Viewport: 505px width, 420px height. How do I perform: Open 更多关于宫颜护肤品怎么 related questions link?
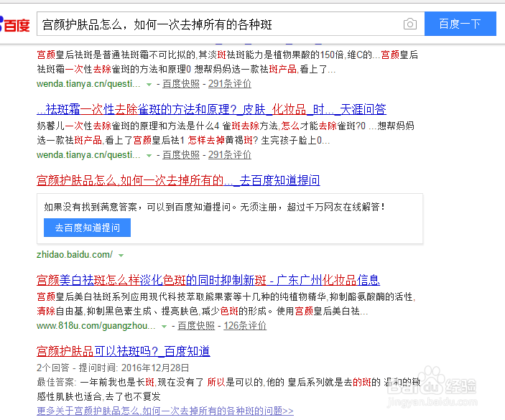point(165,411)
